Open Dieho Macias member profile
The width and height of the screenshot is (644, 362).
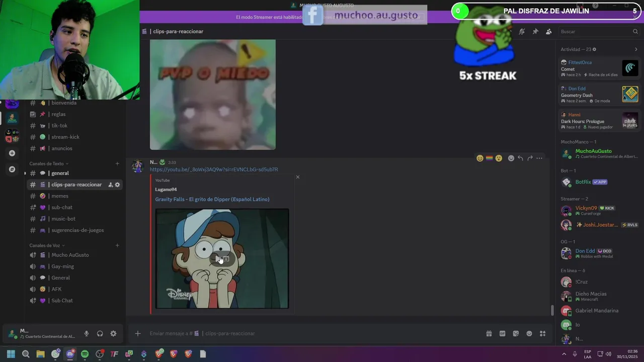point(599,296)
